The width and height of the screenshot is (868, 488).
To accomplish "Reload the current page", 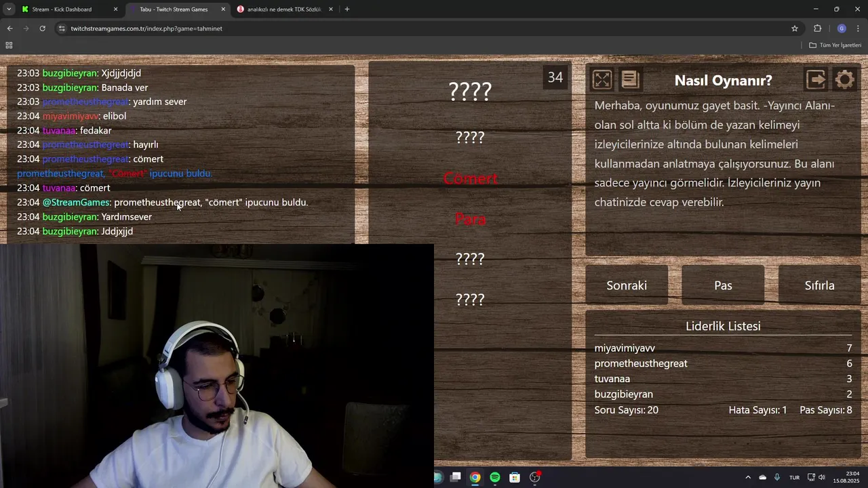I will pyautogui.click(x=42, y=28).
